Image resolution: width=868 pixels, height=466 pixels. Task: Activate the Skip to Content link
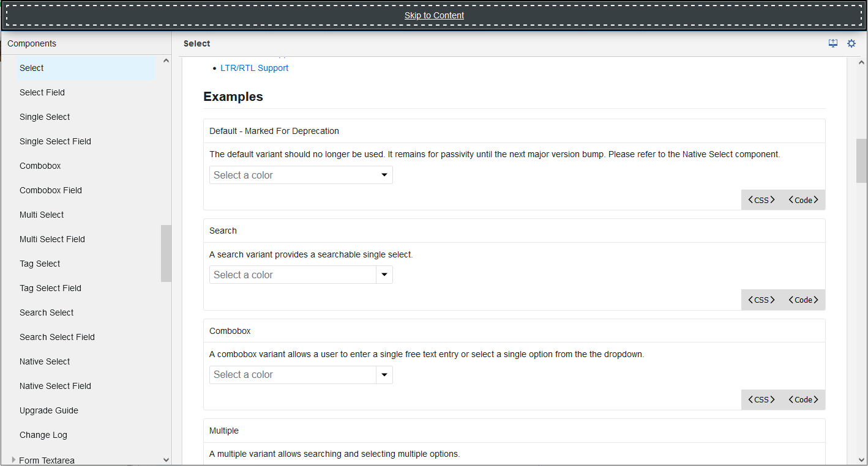coord(434,15)
